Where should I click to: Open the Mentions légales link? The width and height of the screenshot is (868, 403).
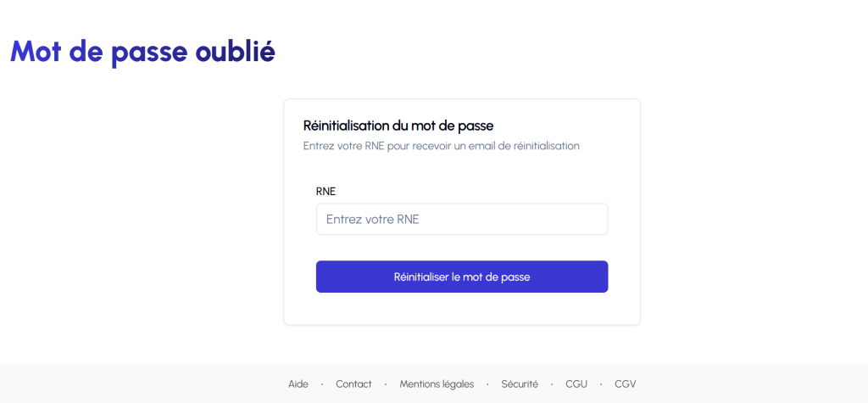(x=437, y=383)
